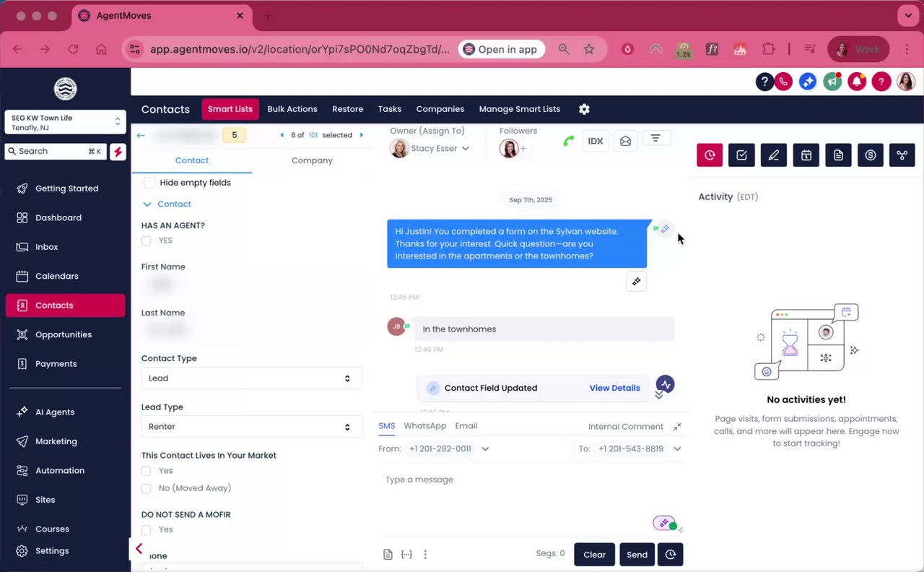Open the Documents page icon panel
924x572 pixels.
[838, 155]
